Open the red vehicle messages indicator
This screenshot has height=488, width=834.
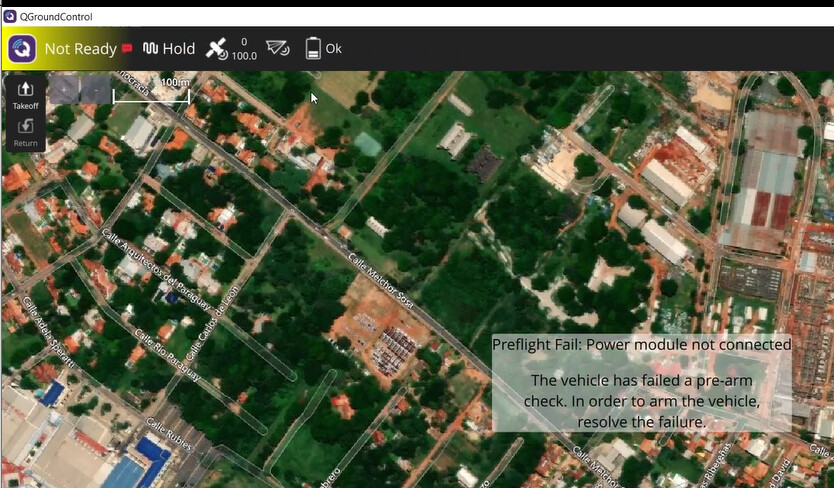tap(127, 48)
